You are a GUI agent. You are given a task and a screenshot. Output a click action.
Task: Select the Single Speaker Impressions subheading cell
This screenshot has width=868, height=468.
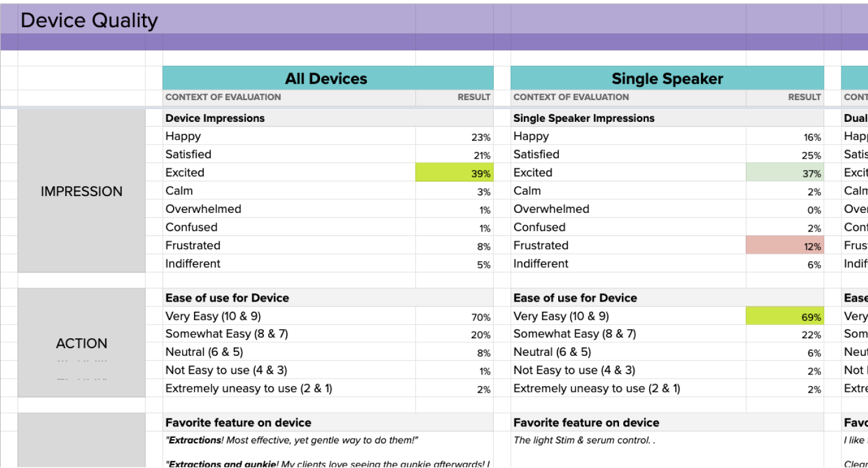click(x=583, y=118)
